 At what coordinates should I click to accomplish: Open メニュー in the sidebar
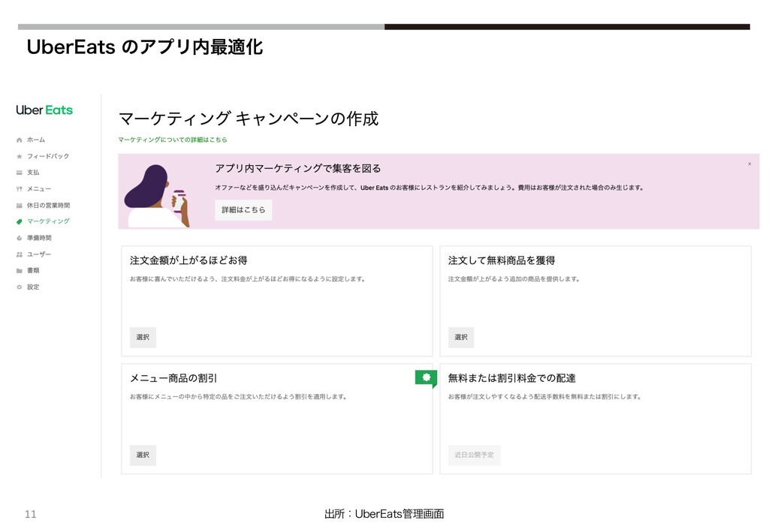tap(39, 189)
